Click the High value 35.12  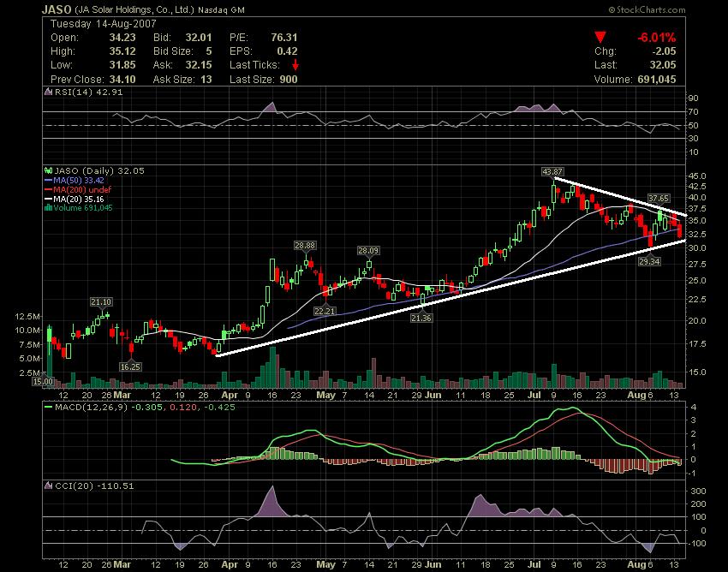(122, 51)
